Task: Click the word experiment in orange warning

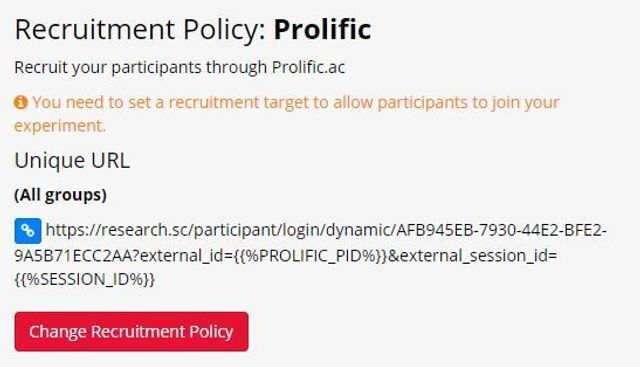Action: (x=58, y=126)
